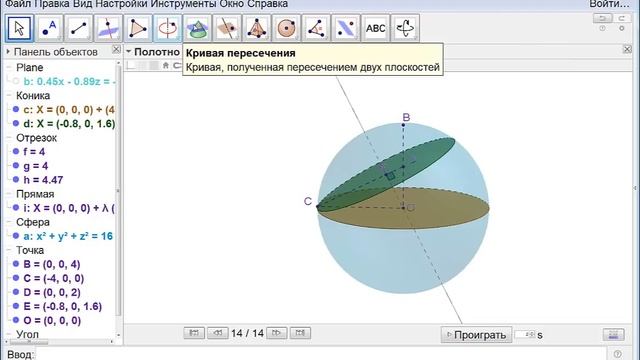This screenshot has height=360, width=640.
Task: Toggle visibility of point E
Action: (x=16, y=306)
